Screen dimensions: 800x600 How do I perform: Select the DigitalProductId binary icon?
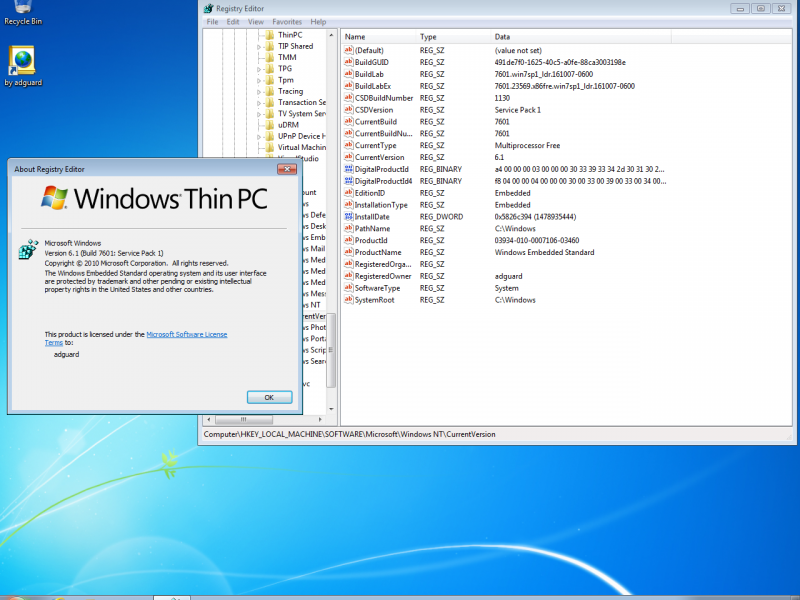click(x=348, y=169)
